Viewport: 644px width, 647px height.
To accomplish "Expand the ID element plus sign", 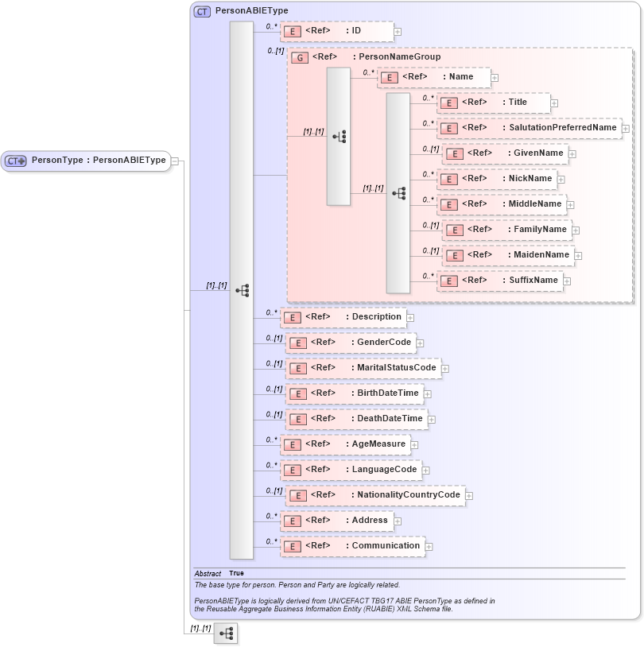I will 398,31.
